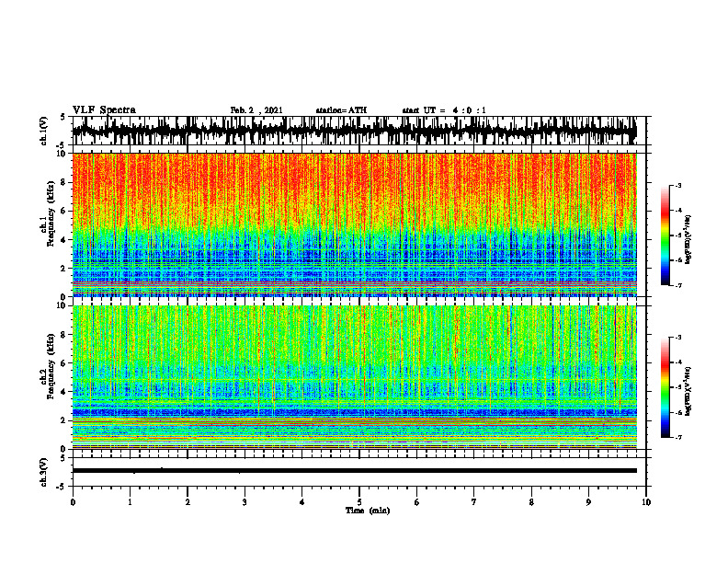Click the "8" tick on ch.1 frequency axis

click(64, 182)
